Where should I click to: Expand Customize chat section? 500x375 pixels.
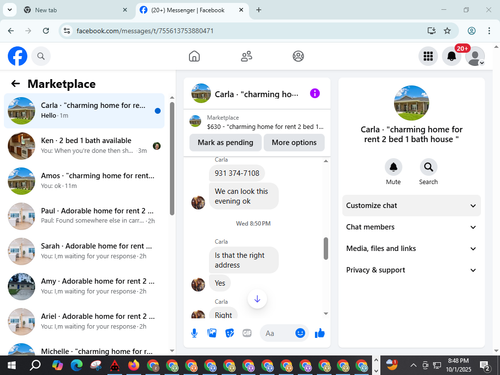click(411, 206)
